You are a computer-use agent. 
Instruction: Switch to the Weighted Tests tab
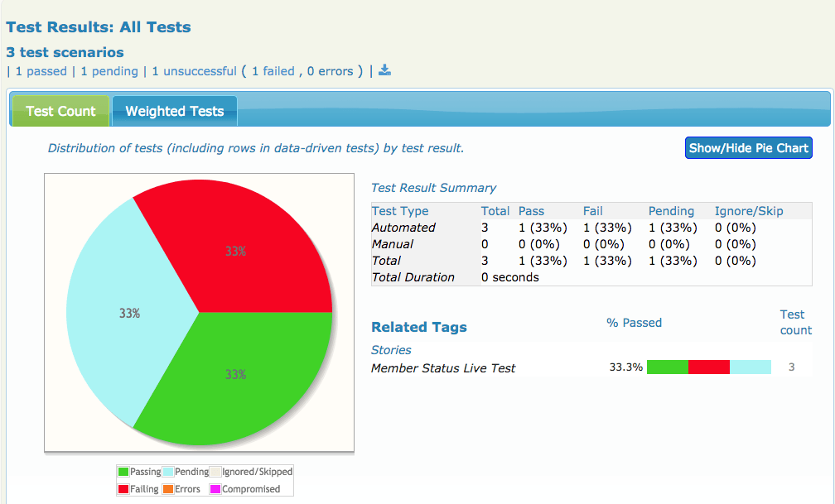(x=175, y=111)
